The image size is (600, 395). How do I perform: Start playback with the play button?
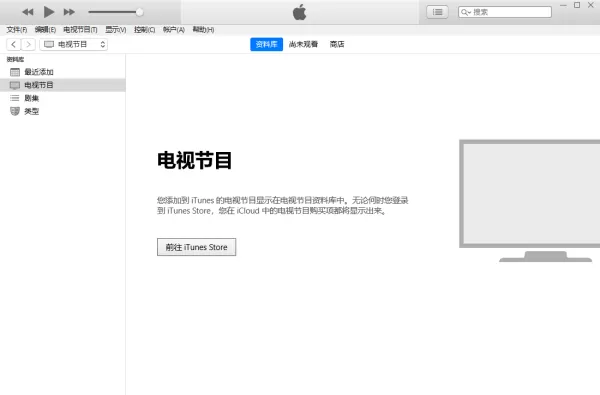49,12
